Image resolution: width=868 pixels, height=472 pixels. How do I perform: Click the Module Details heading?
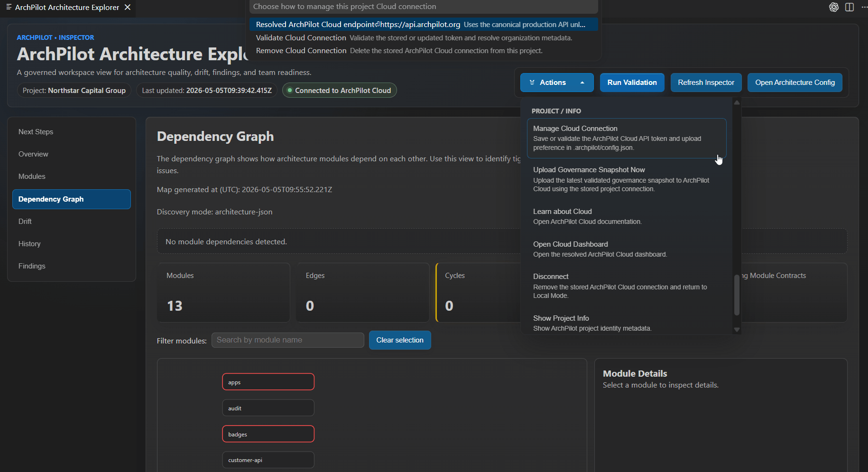tap(635, 373)
